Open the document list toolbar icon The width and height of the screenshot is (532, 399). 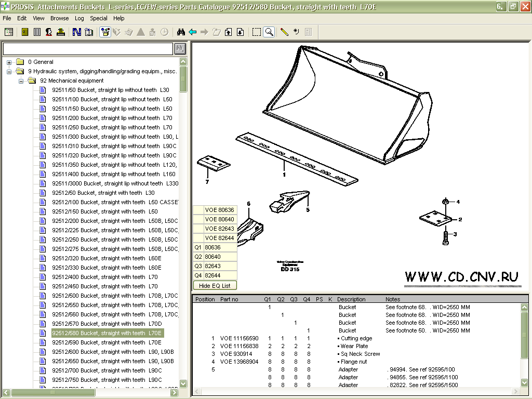(x=37, y=32)
